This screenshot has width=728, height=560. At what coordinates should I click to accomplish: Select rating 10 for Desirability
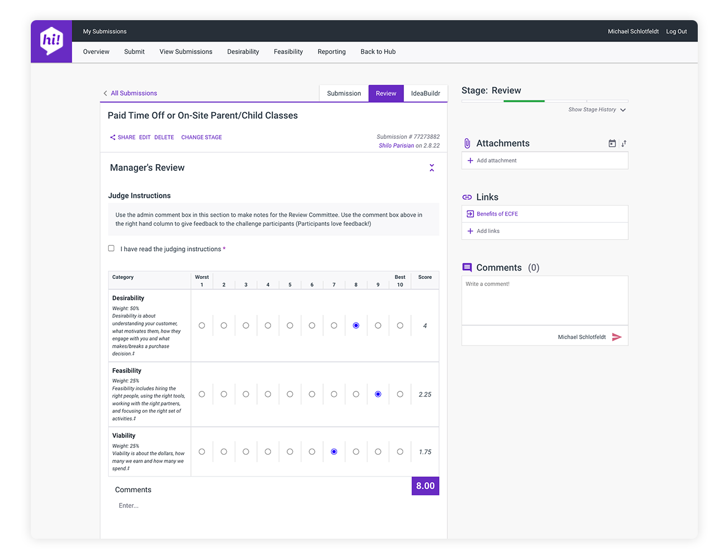tap(400, 326)
